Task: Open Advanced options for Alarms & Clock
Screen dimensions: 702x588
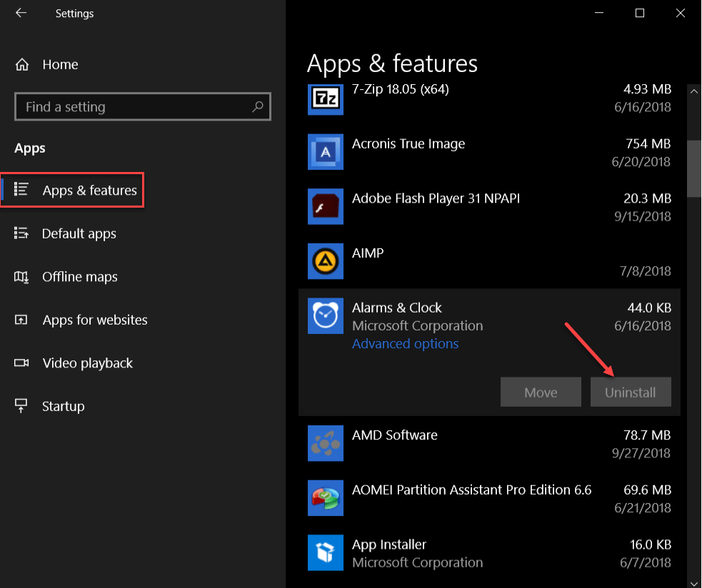Action: point(405,344)
